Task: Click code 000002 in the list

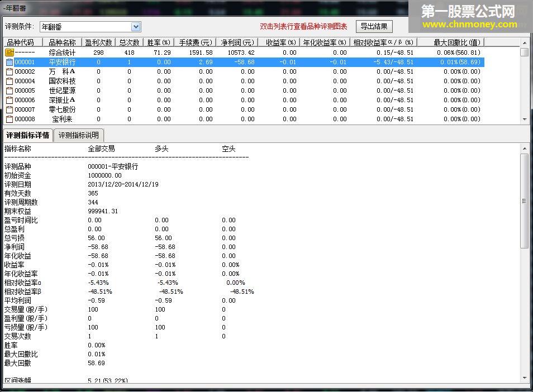Action: point(25,71)
